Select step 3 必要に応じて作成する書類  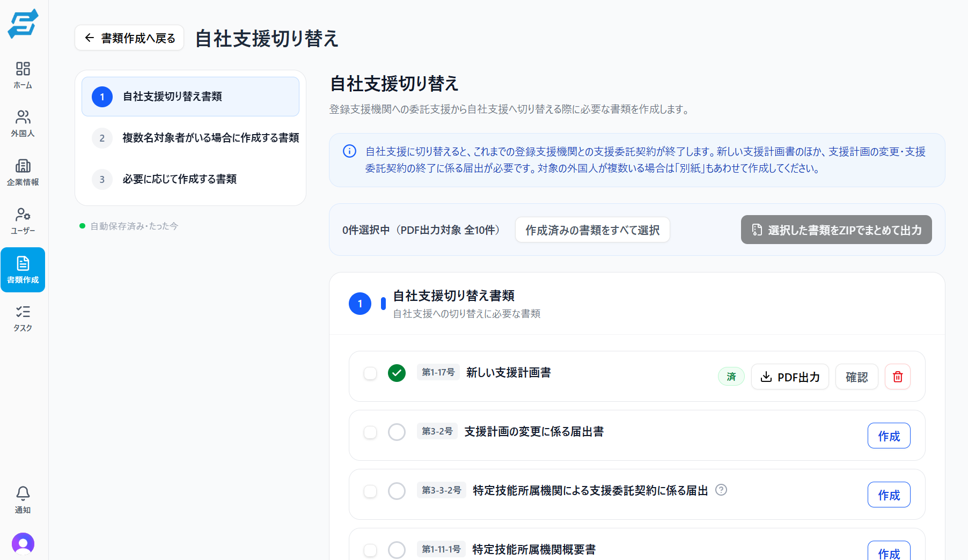pyautogui.click(x=190, y=179)
